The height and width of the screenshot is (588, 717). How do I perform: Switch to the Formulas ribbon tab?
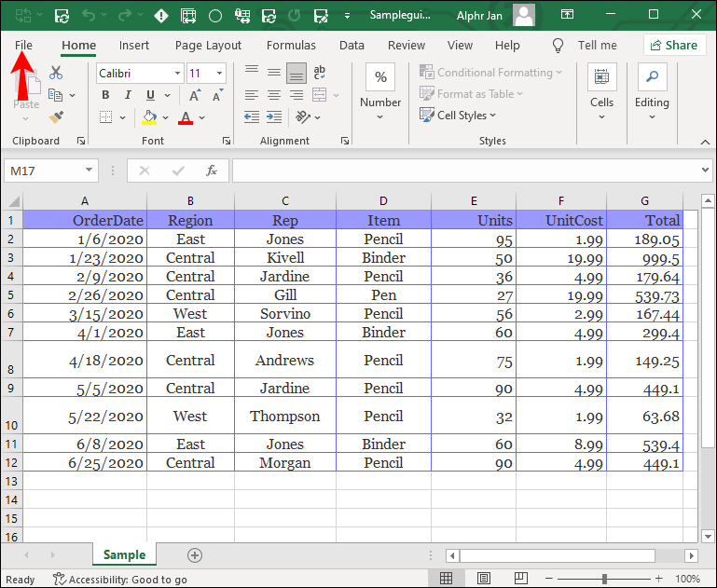pyautogui.click(x=291, y=45)
